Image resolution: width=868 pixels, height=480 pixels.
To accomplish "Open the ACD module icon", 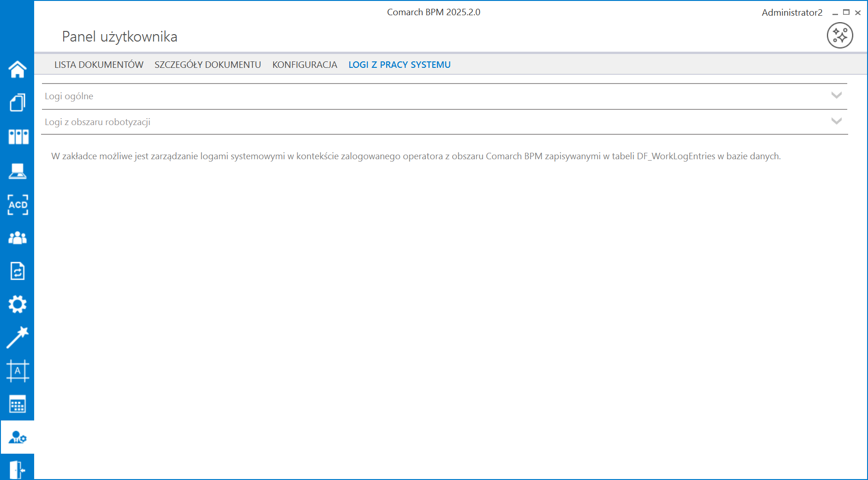I will 18,204.
